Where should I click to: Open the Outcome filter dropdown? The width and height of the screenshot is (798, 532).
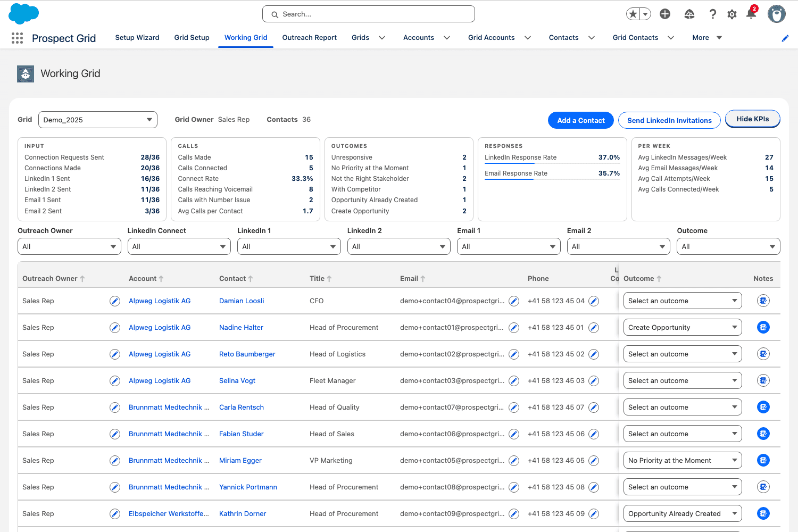tap(728, 246)
